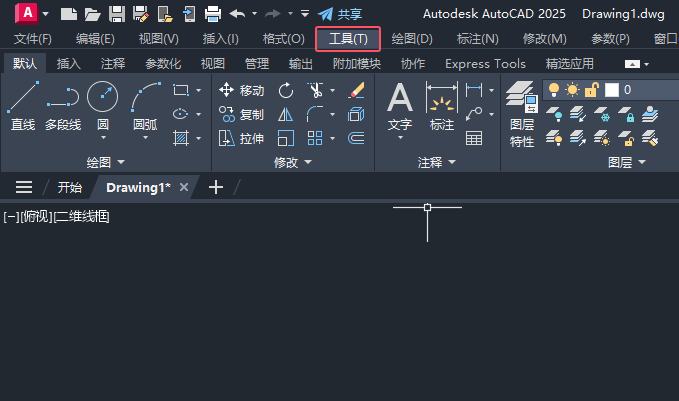Open Layer Properties (图层特性)

(522, 115)
